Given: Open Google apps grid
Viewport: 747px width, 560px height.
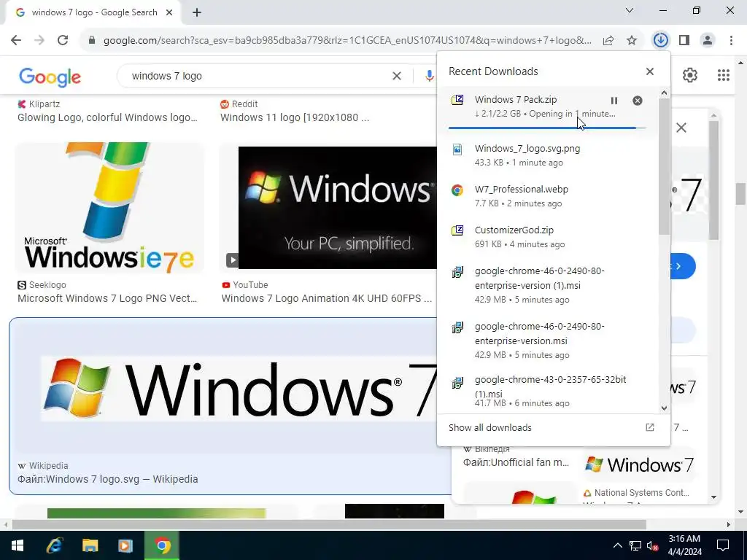Looking at the screenshot, I should click(723, 75).
